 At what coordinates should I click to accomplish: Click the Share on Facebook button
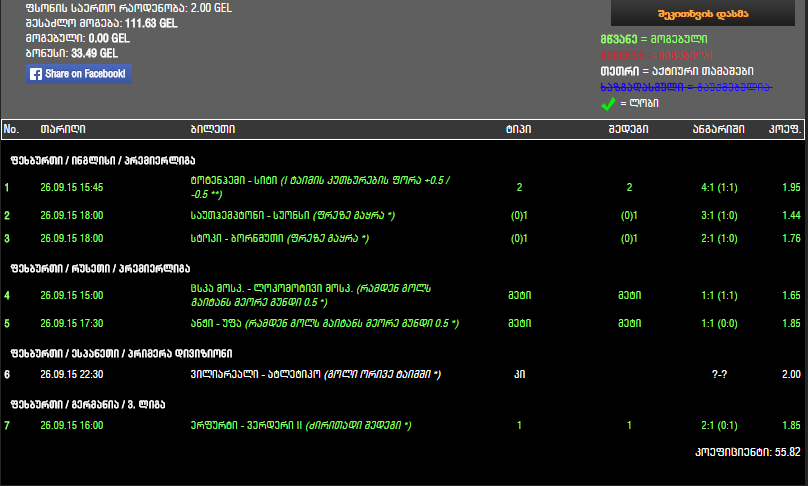pos(79,74)
